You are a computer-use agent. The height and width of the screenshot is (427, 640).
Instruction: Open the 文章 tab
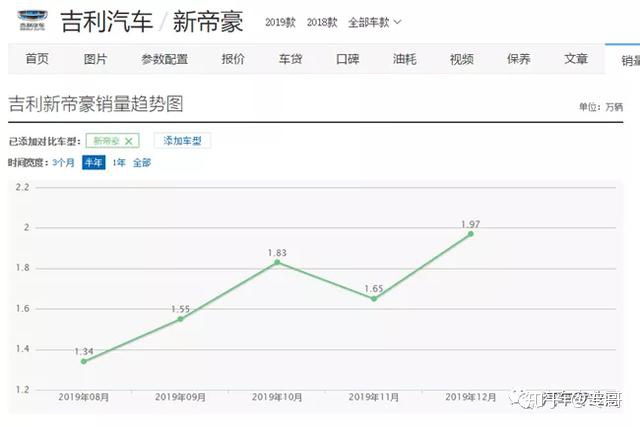[x=576, y=59]
